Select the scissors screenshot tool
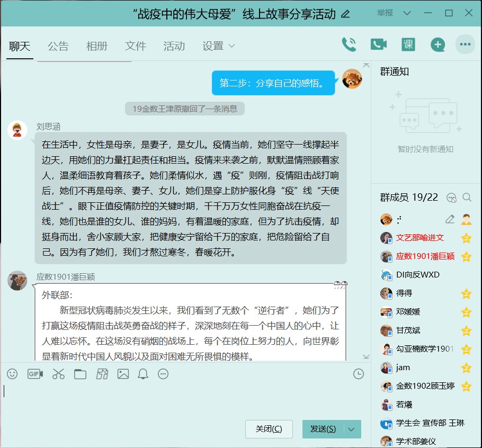 pos(58,374)
